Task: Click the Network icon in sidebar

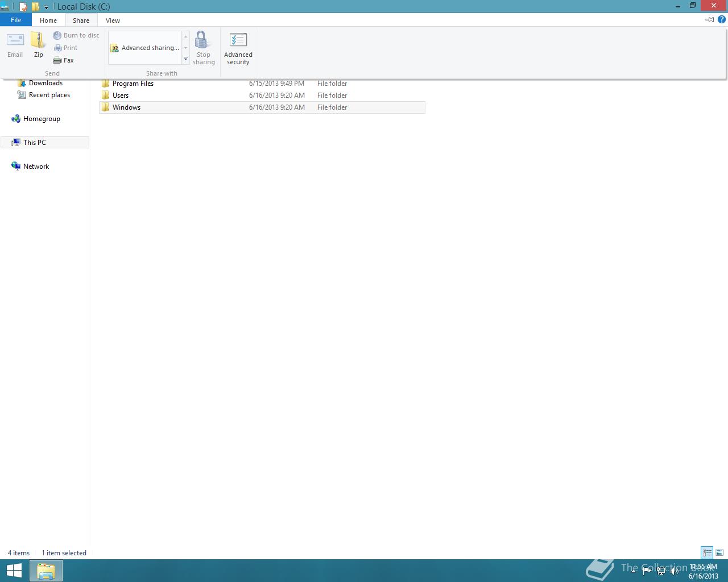Action: click(x=16, y=167)
